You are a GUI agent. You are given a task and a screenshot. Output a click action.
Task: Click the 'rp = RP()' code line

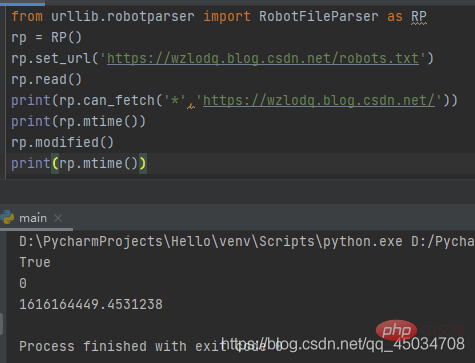point(46,37)
